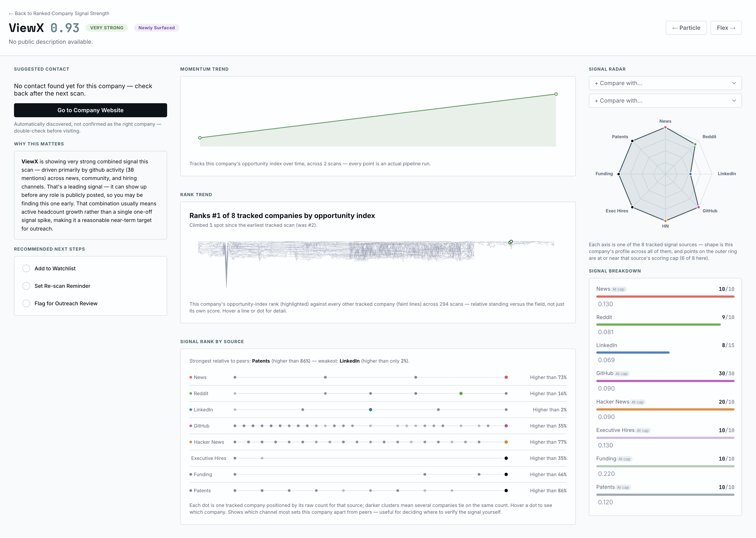Image resolution: width=756 pixels, height=538 pixels.
Task: Click the black Funding row end dot
Action: (506, 474)
